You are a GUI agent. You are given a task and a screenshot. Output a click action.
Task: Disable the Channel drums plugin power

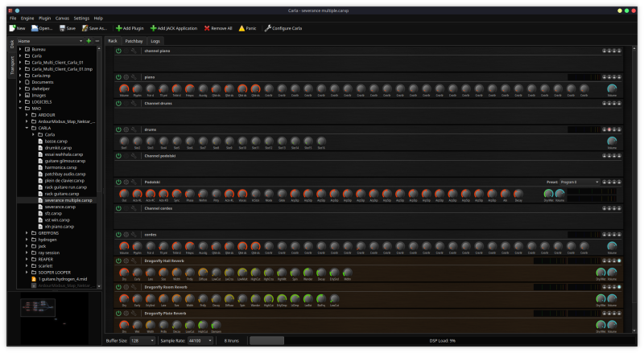(x=118, y=104)
